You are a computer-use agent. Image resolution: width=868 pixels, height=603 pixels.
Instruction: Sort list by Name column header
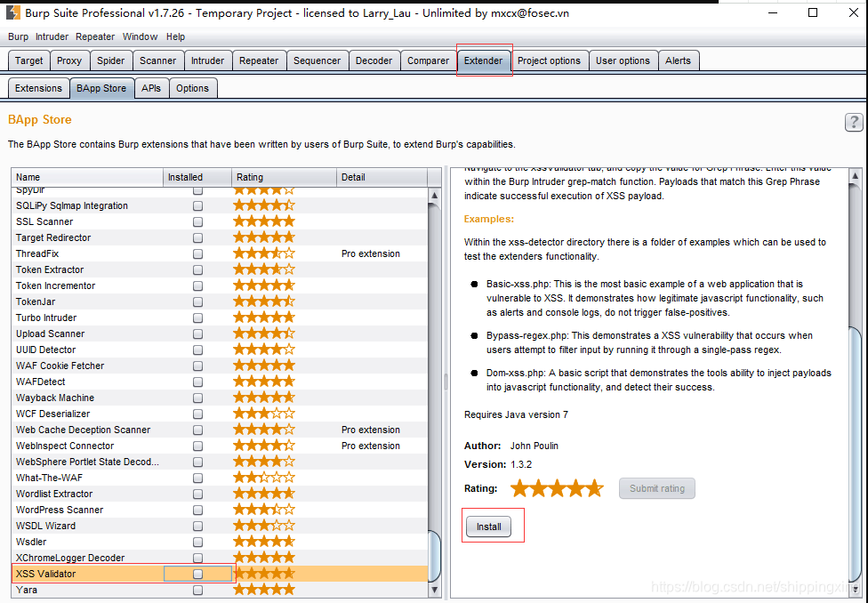[x=87, y=177]
